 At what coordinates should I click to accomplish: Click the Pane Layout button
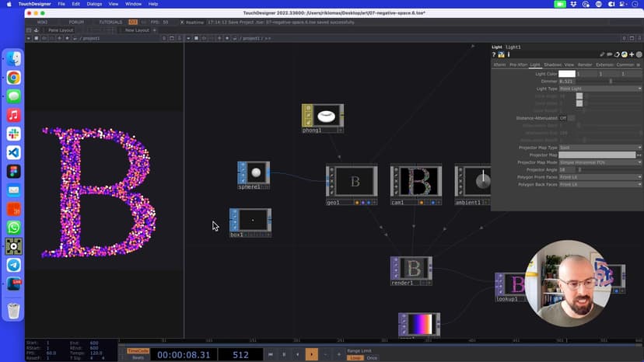click(x=61, y=30)
